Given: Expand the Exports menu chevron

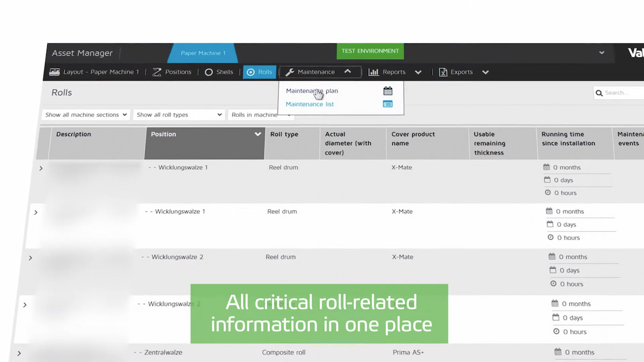Looking at the screenshot, I should pyautogui.click(x=485, y=72).
